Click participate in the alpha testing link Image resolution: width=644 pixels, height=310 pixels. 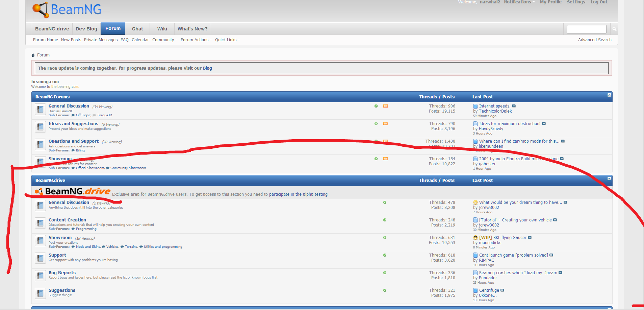click(x=298, y=194)
